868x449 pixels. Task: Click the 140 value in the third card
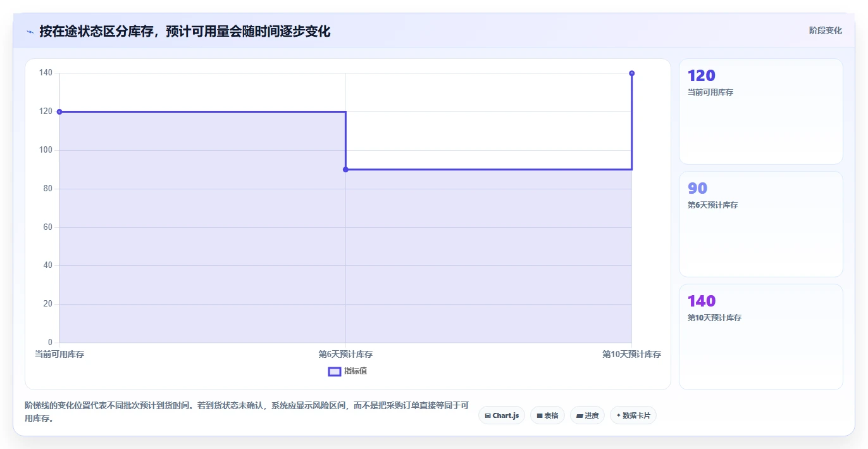click(701, 301)
